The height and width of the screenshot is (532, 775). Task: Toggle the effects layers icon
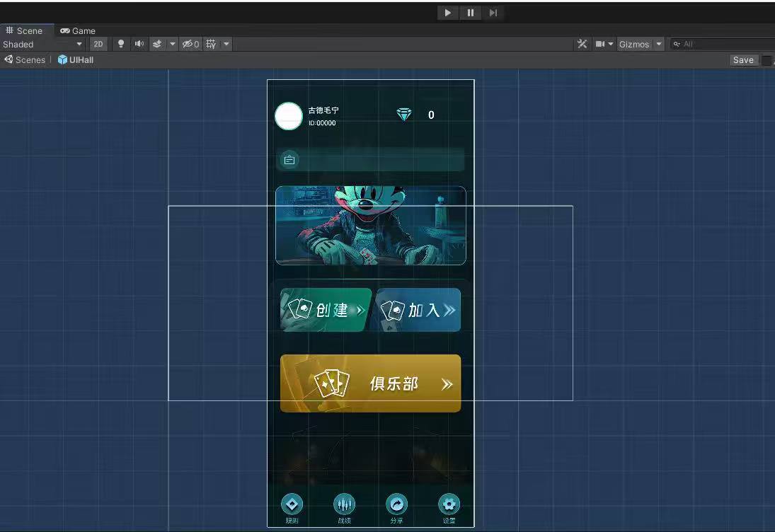158,44
